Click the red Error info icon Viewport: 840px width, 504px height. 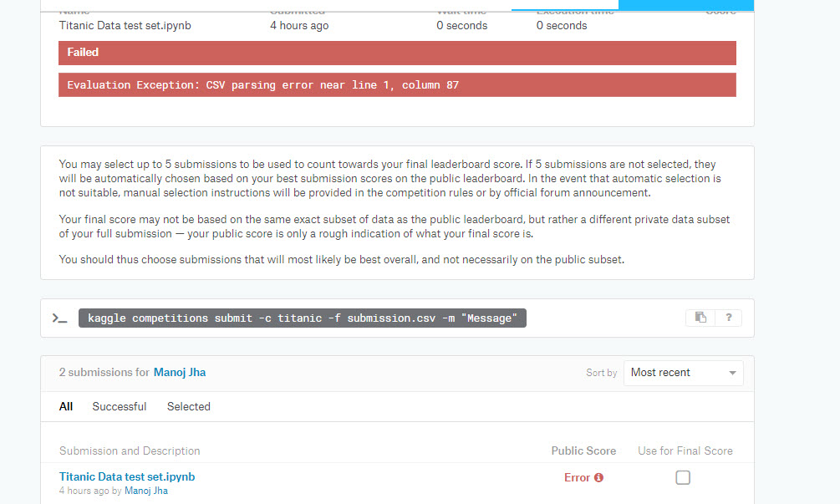pos(598,477)
